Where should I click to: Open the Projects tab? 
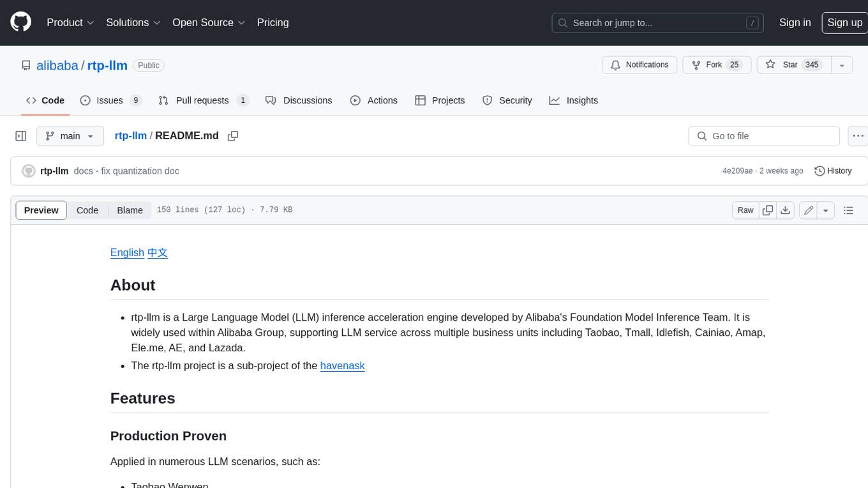point(440,100)
